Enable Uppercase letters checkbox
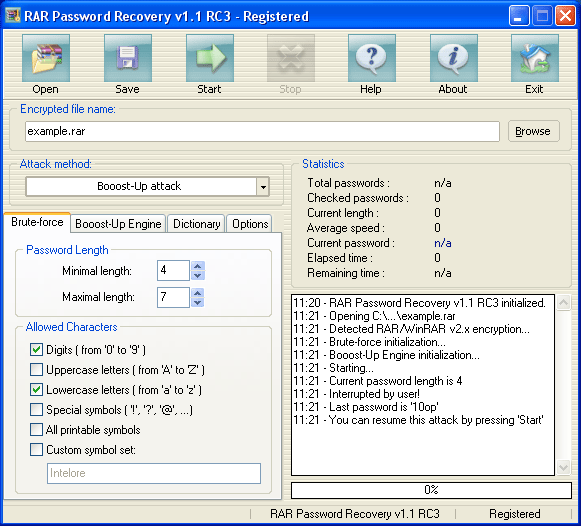Screen dimensions: 581x526 [36, 370]
